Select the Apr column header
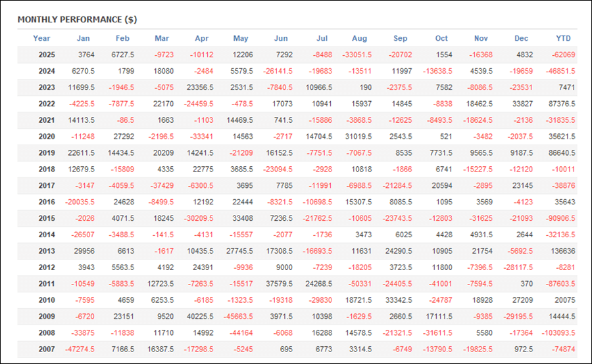Image resolution: width=592 pixels, height=364 pixels. tap(202, 38)
